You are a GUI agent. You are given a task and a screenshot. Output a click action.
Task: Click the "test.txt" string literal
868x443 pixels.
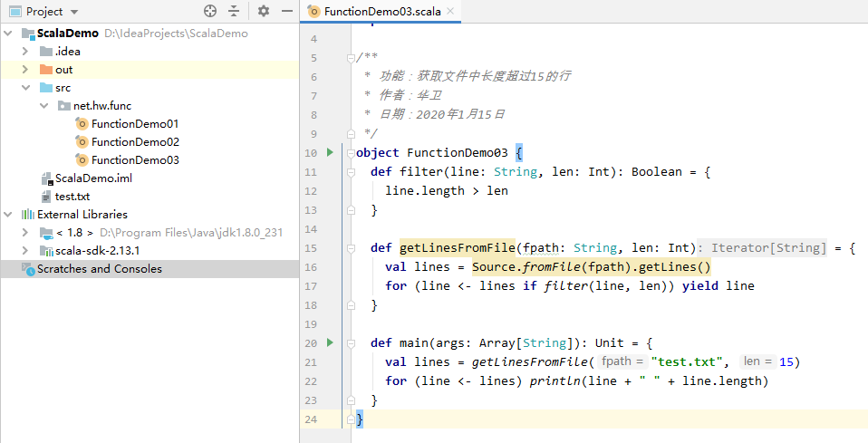click(x=687, y=362)
